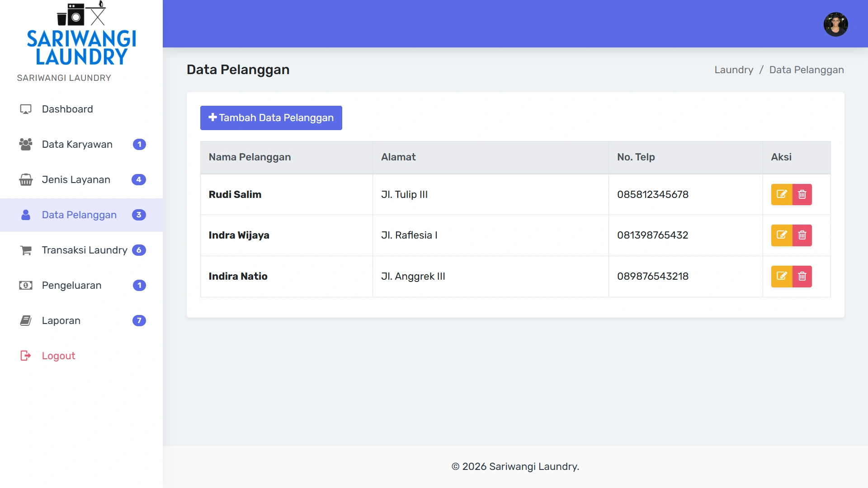
Task: Click the Pengeluaran badge 1
Action: [139, 286]
